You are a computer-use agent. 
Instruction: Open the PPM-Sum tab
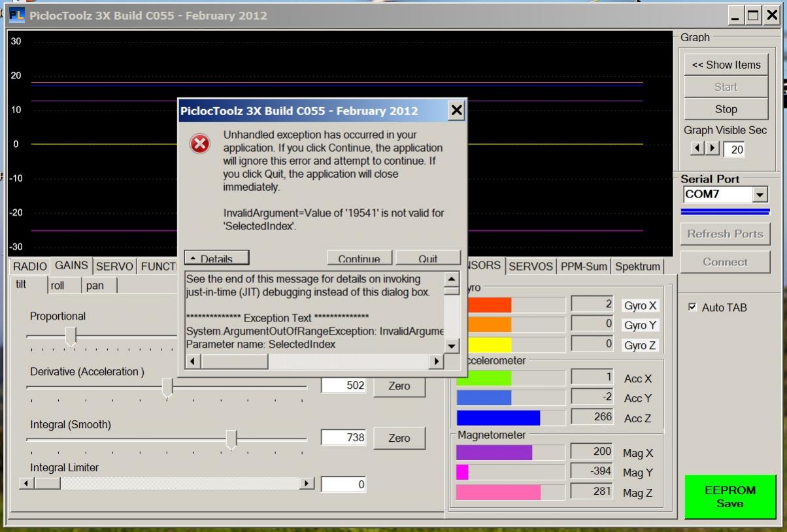584,267
